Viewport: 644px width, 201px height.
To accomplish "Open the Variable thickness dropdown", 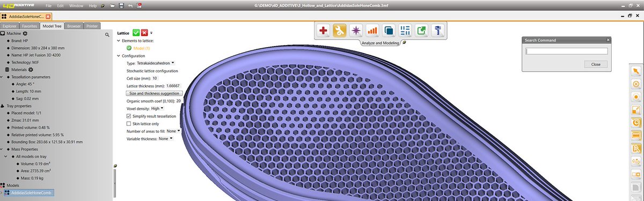I will [171, 138].
